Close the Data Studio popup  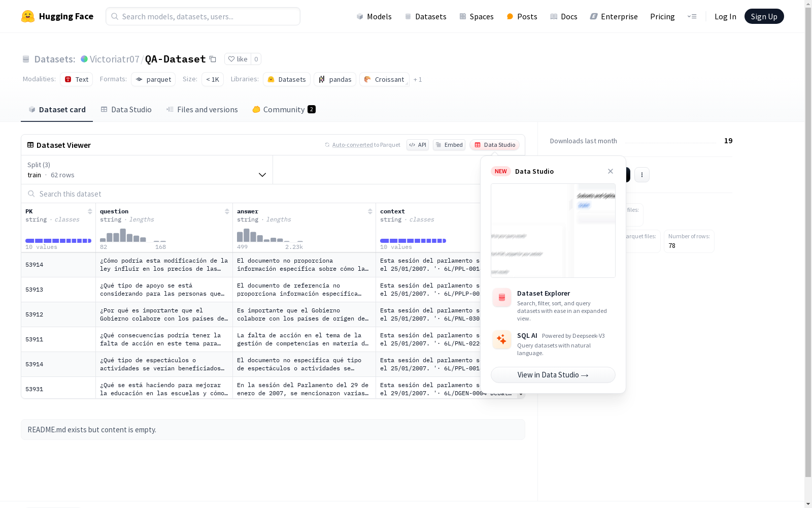(611, 171)
